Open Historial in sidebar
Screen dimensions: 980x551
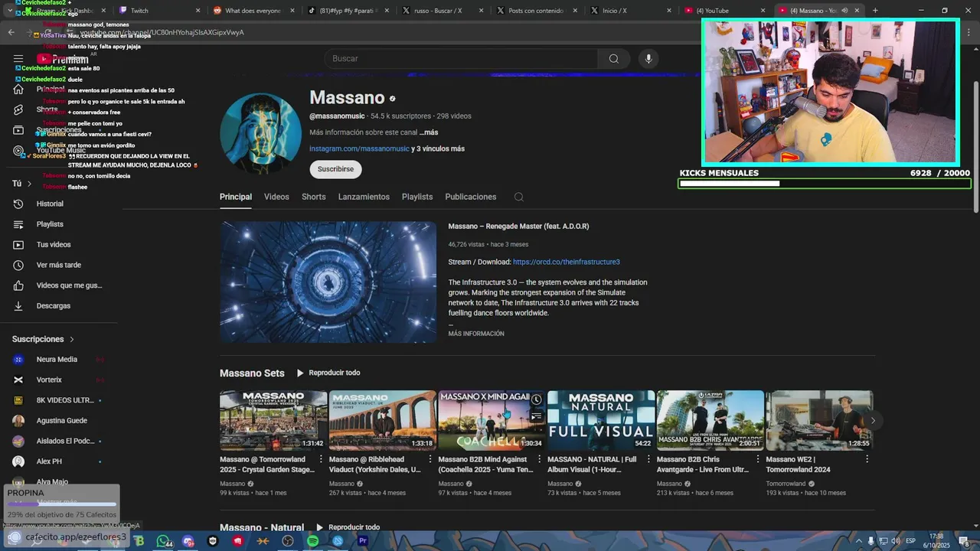[50, 204]
